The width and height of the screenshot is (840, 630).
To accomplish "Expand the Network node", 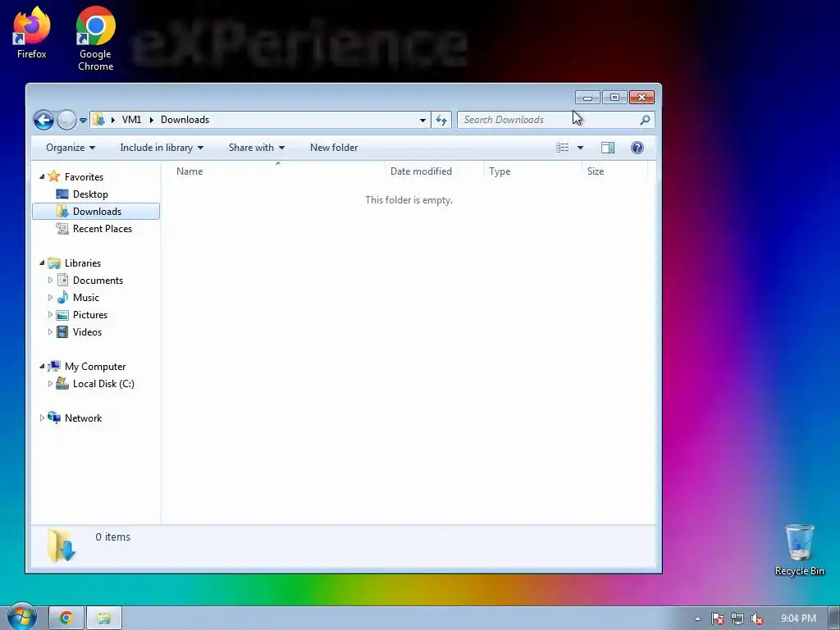I will tap(42, 418).
